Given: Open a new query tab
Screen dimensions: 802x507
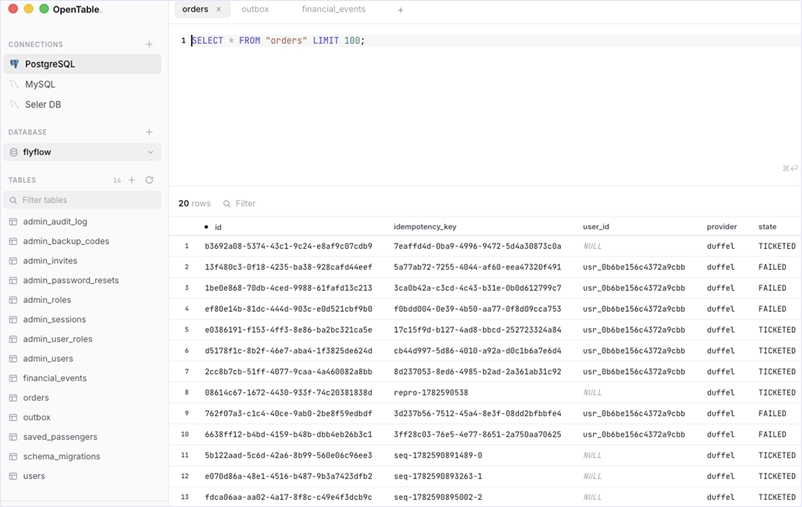Looking at the screenshot, I should click(x=400, y=10).
